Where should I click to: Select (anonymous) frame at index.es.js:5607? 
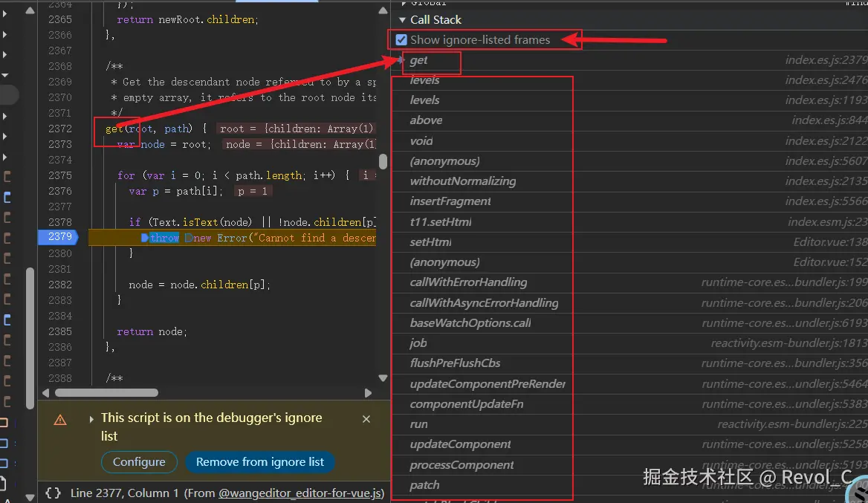(629, 161)
